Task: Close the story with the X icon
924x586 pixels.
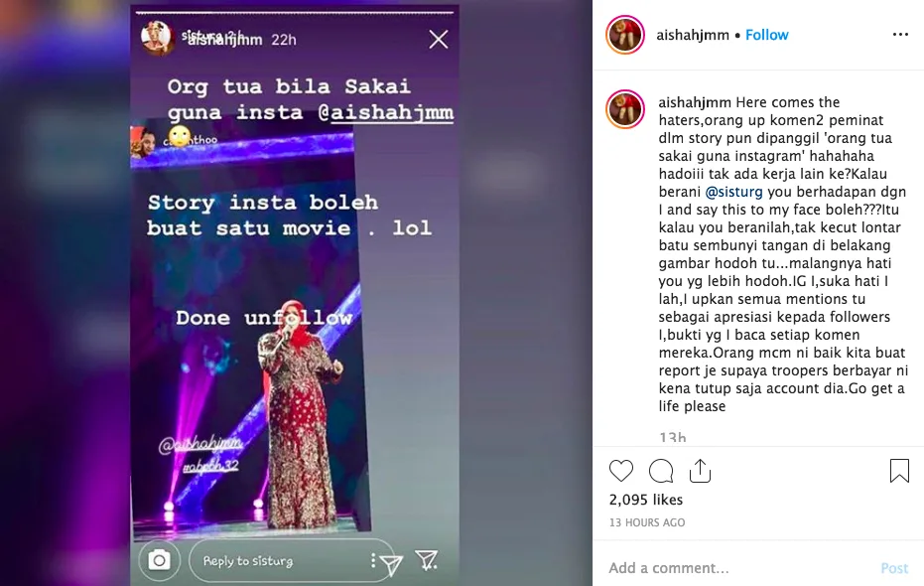Action: (x=439, y=40)
